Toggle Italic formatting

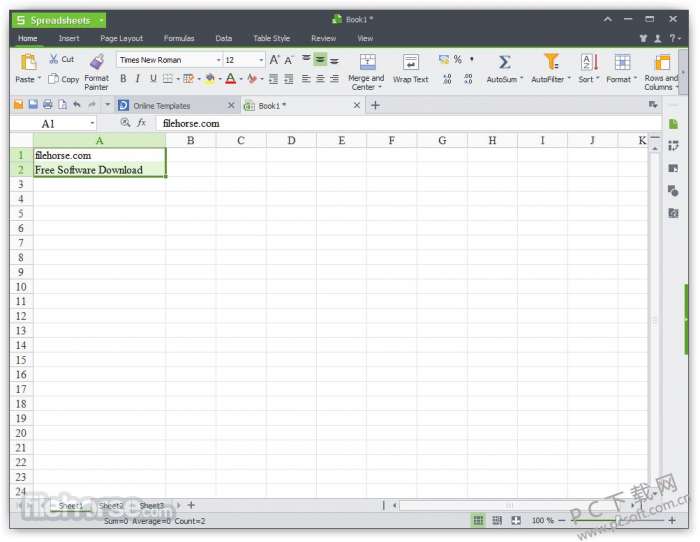(x=138, y=79)
